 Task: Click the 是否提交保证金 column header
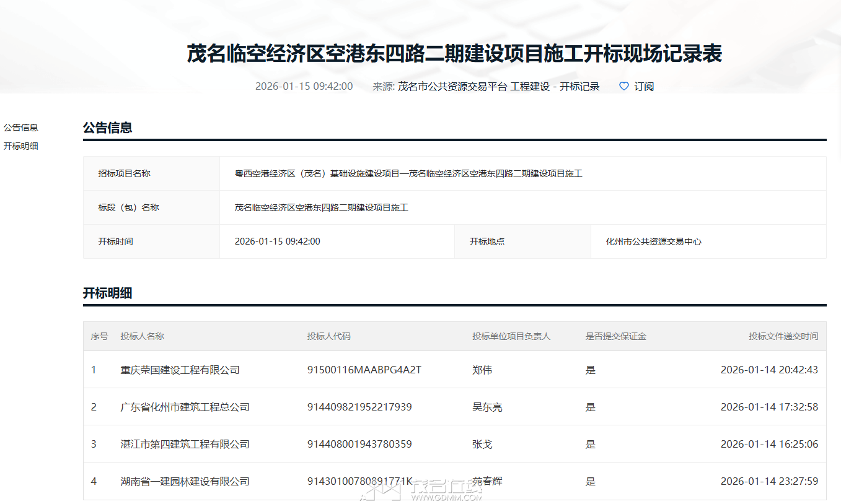pos(617,337)
